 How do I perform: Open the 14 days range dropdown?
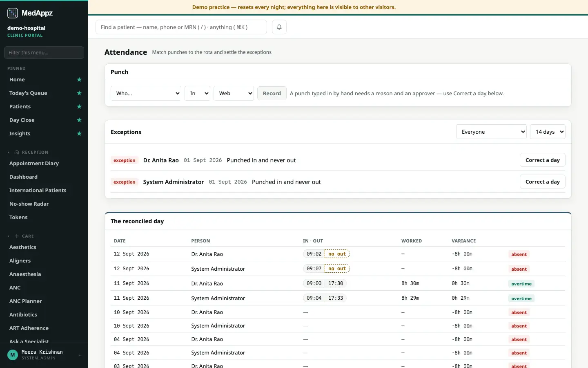pos(548,132)
